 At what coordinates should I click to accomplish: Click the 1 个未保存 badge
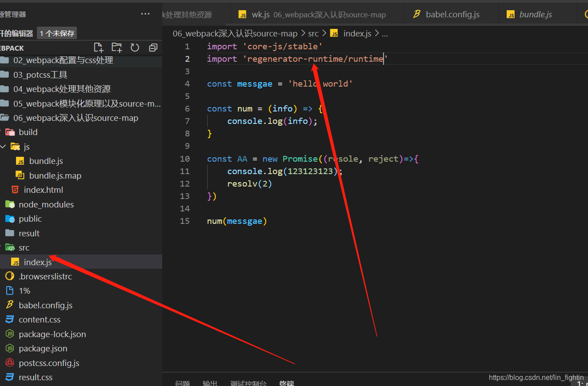pyautogui.click(x=57, y=33)
